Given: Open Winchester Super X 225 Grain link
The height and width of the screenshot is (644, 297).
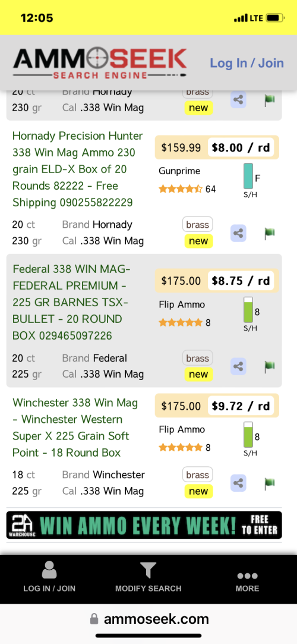Looking at the screenshot, I should 75,428.
